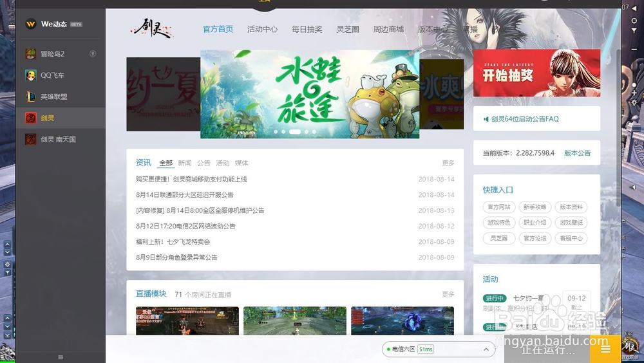
Task: Open 英雄联盟 from the sidebar
Action: (x=61, y=97)
